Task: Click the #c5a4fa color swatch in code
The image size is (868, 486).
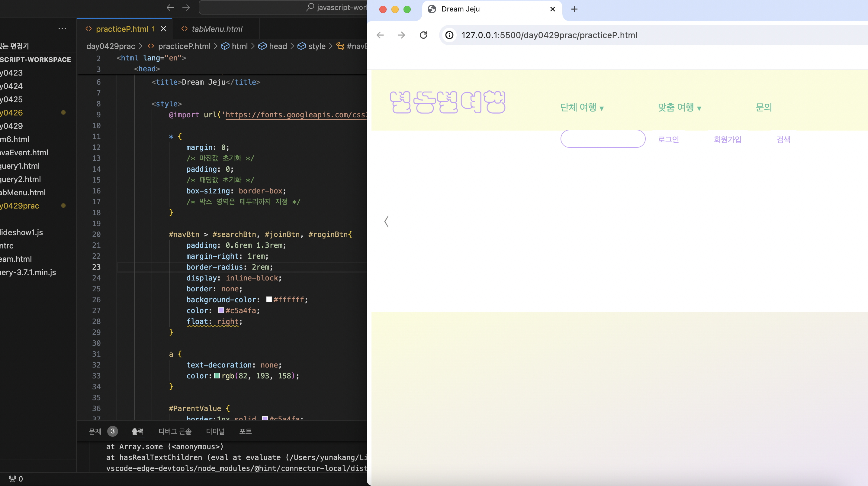Action: [x=221, y=310]
